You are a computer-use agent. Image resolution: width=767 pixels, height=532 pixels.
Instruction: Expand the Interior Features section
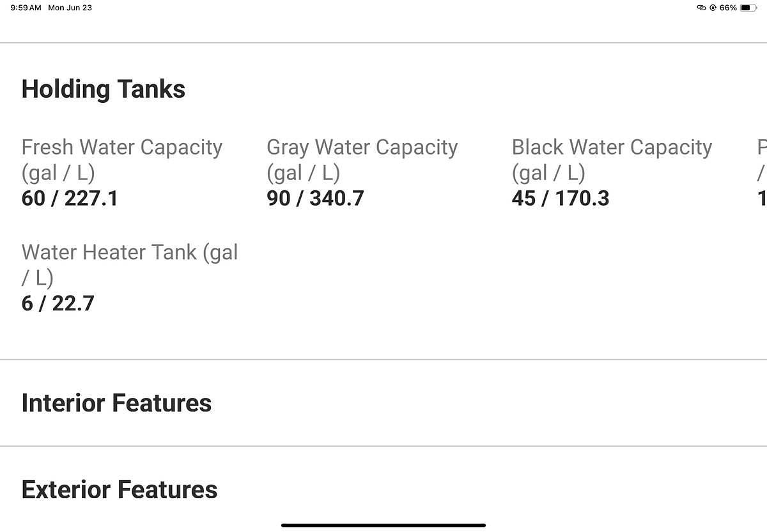(x=116, y=403)
